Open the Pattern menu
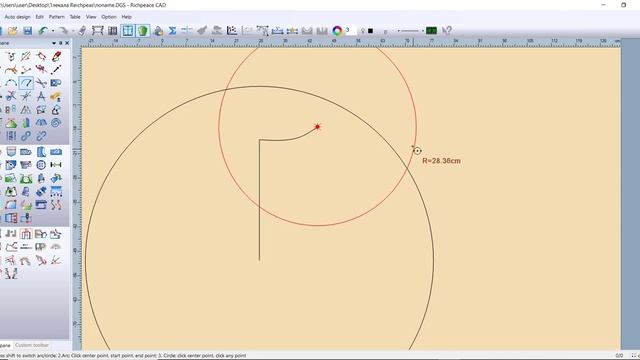This screenshot has height=360, width=640. [57, 17]
